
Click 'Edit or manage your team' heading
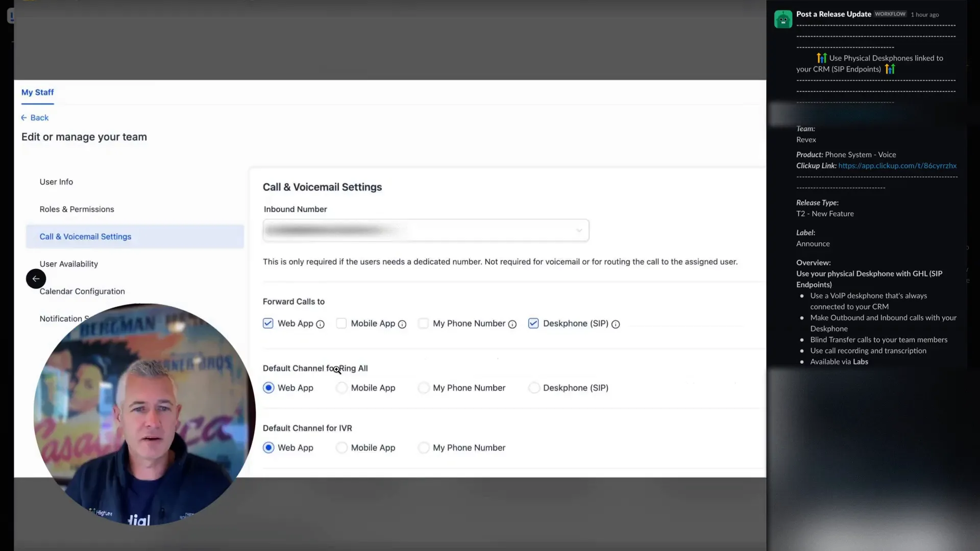pos(84,137)
